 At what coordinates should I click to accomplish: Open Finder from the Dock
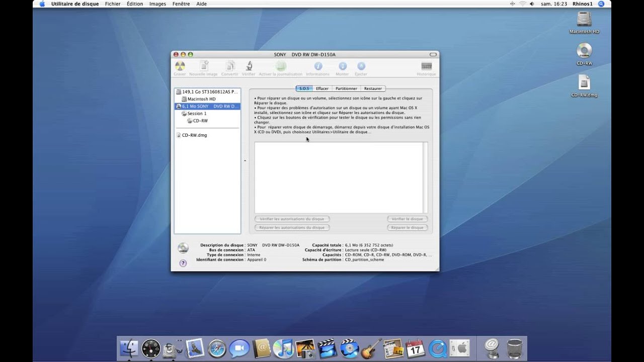[129, 348]
